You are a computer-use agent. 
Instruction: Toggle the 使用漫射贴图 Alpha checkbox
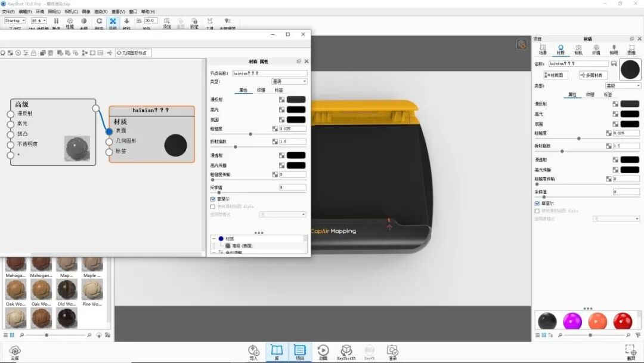pyautogui.click(x=213, y=207)
